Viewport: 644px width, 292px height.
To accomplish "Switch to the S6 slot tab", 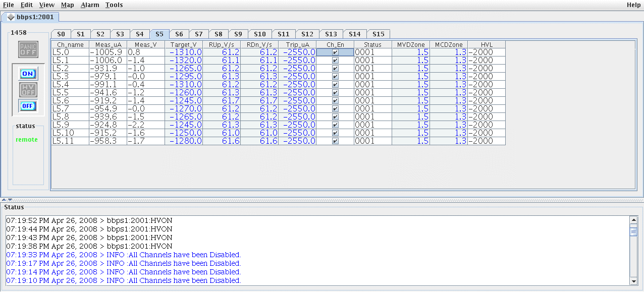I will click(x=179, y=34).
